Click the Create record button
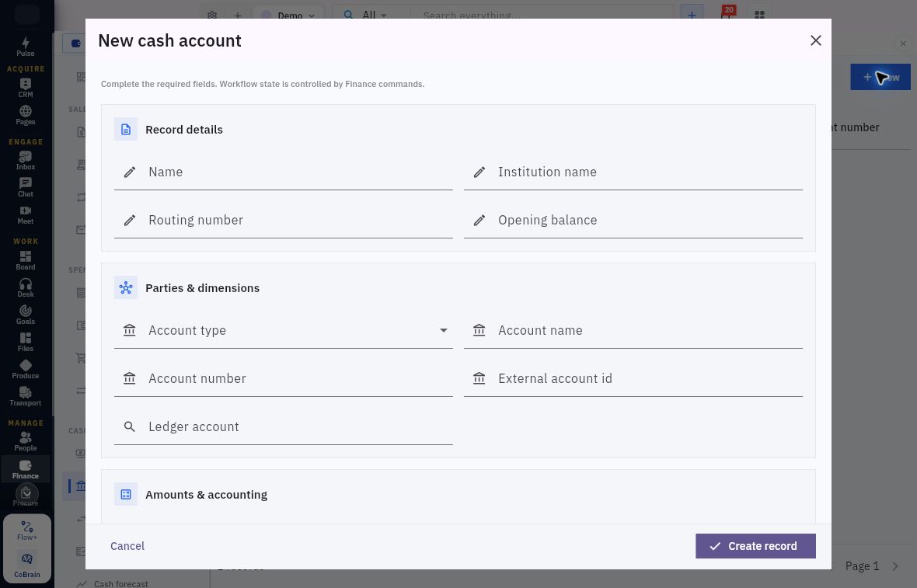 tap(755, 546)
